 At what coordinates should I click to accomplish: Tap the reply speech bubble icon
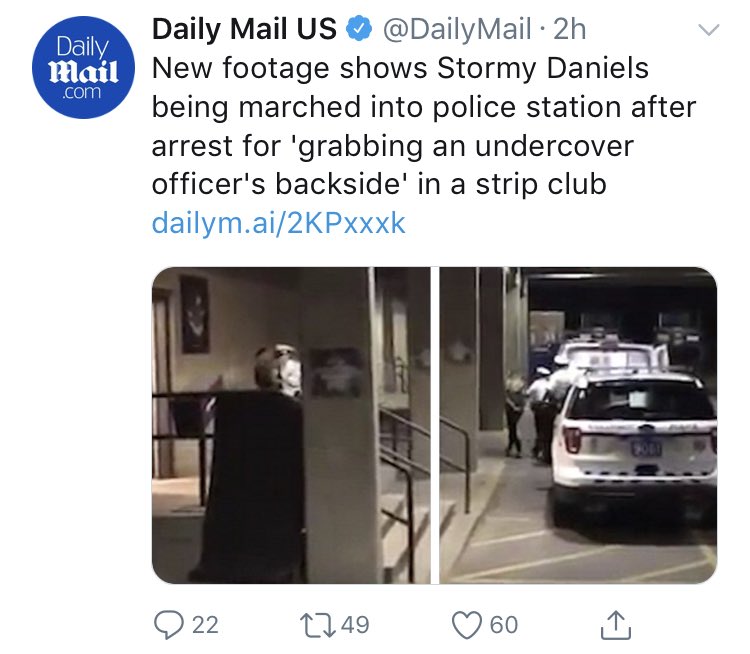pos(168,625)
